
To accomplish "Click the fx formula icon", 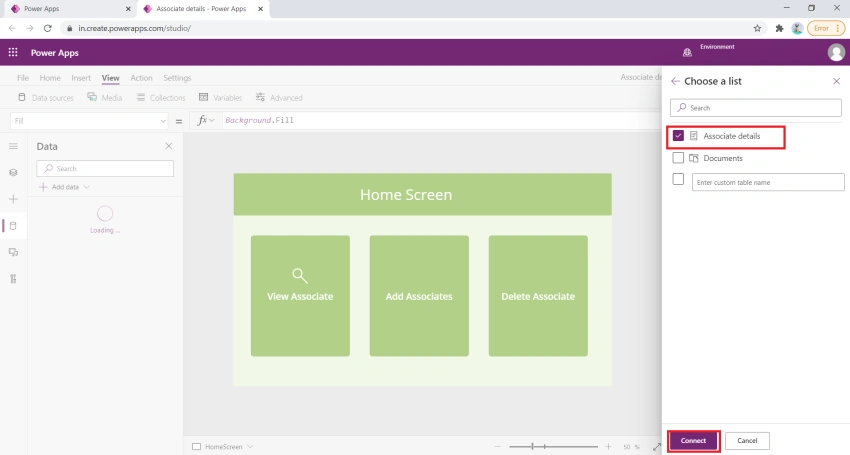I will (202, 120).
